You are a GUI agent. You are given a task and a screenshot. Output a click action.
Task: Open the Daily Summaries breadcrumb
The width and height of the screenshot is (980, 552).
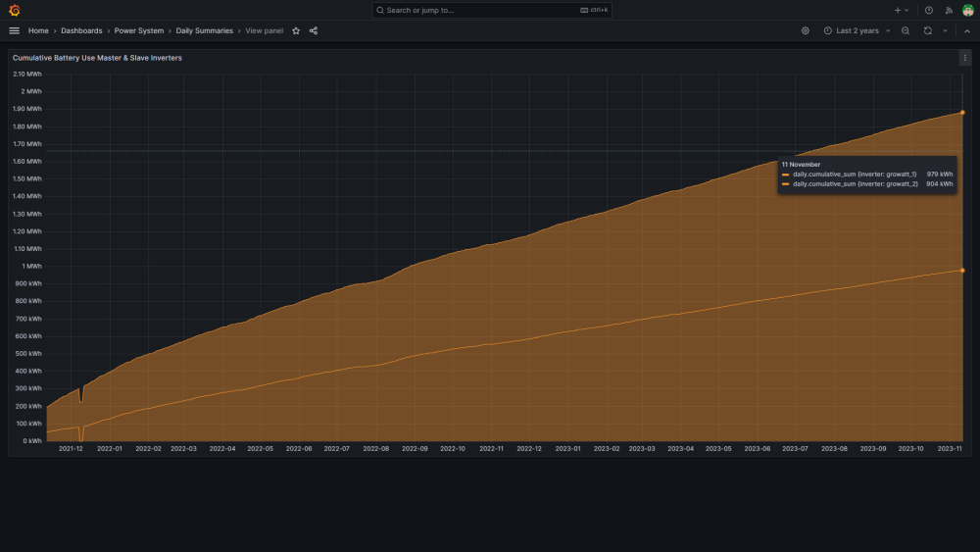205,30
